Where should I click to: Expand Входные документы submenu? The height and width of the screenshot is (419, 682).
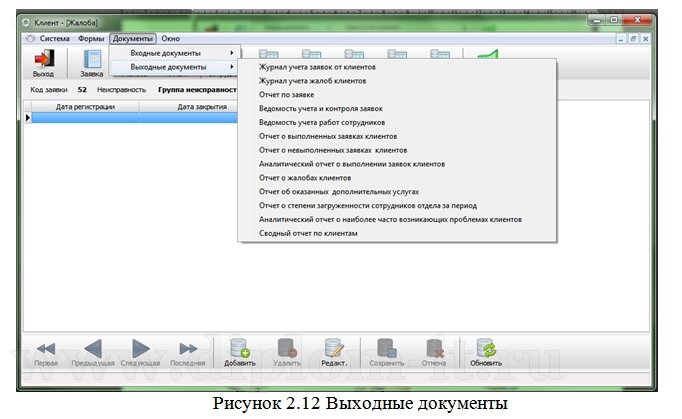point(174,53)
